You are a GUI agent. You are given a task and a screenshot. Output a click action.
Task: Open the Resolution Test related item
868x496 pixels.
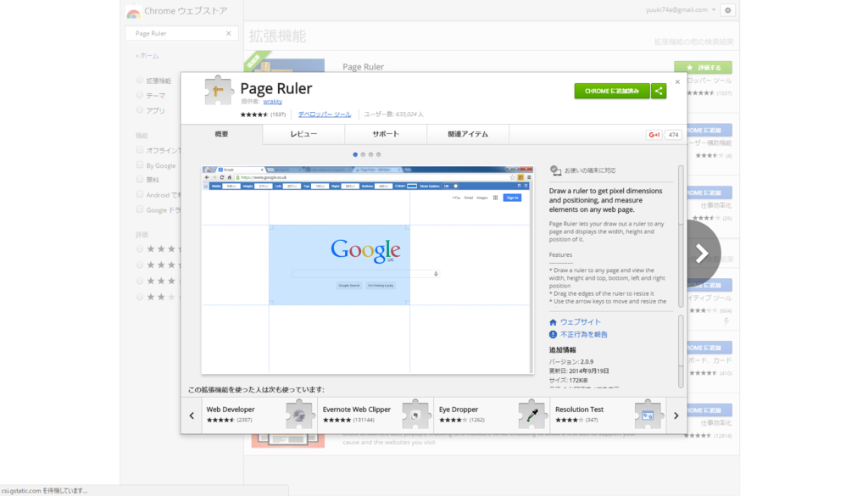click(x=609, y=415)
